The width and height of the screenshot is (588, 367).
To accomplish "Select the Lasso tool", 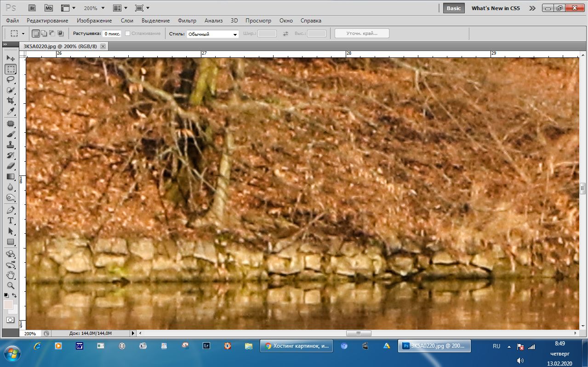I will pyautogui.click(x=11, y=79).
